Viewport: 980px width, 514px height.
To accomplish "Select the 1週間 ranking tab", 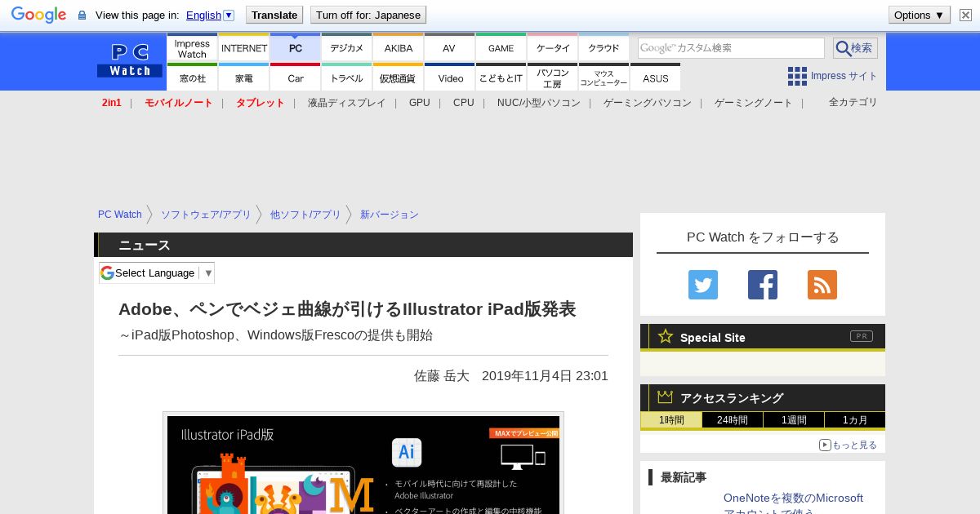I will pyautogui.click(x=794, y=420).
